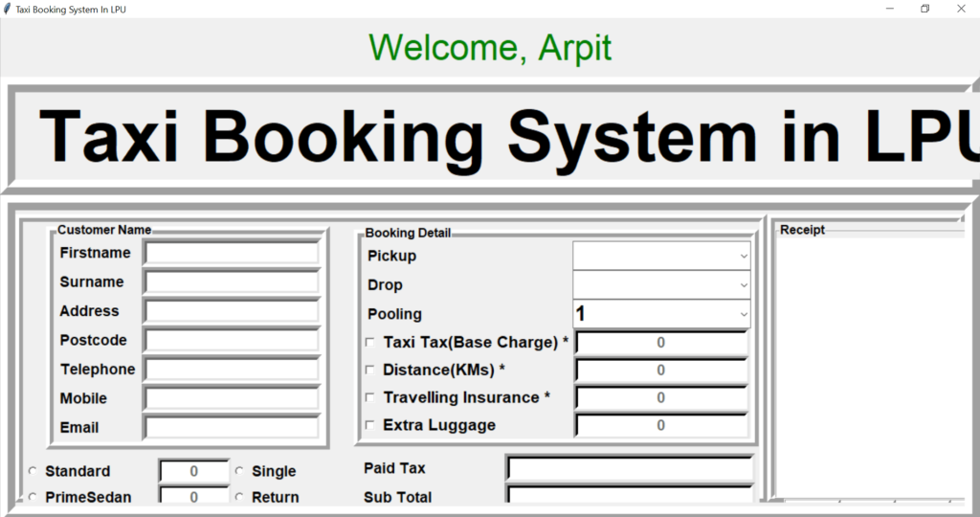The image size is (980, 517).
Task: Click the Mobile number field
Action: click(x=232, y=398)
